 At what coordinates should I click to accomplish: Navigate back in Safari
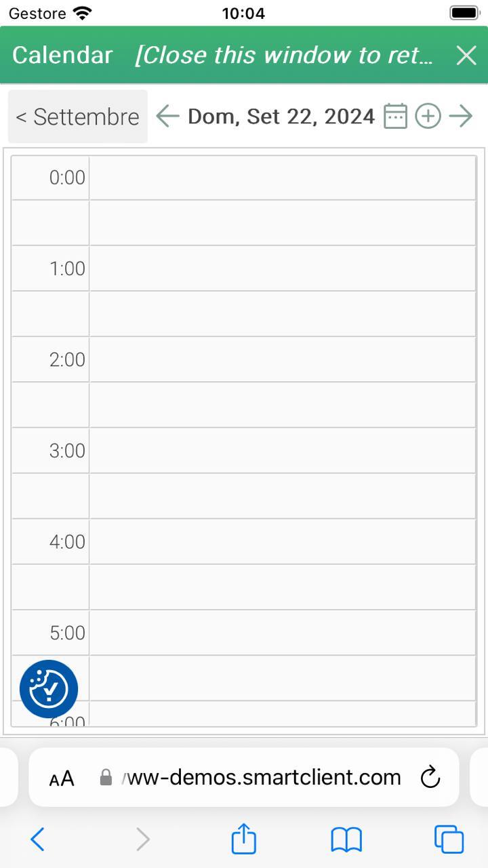click(x=38, y=840)
